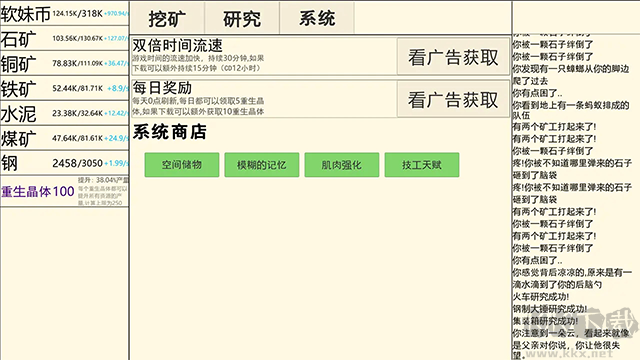This screenshot has width=640, height=360.
Task: Click the 双倍时间流速 heading
Action: [177, 45]
